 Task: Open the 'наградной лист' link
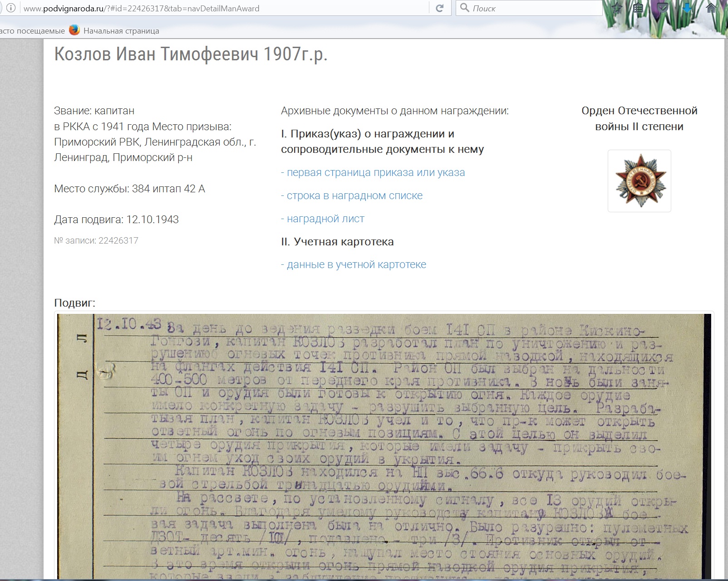click(x=325, y=219)
